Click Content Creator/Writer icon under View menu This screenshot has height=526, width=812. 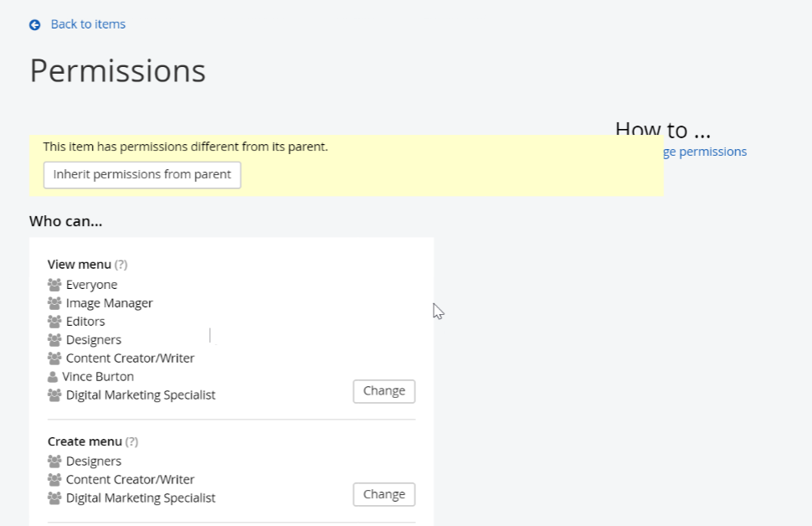point(54,358)
